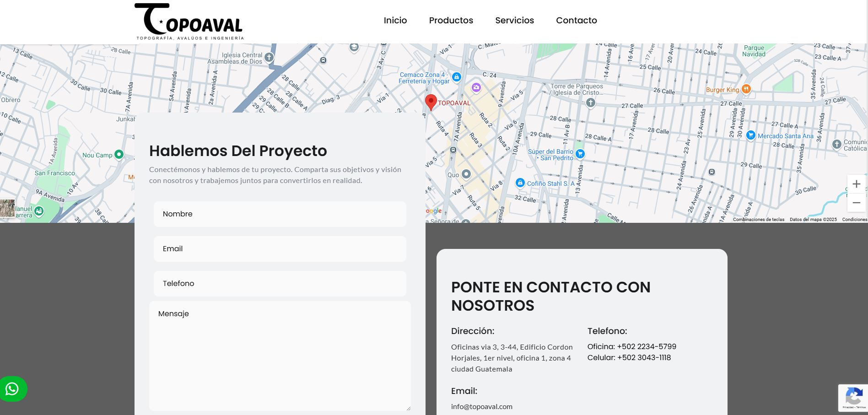Focus the Nombre input field
Viewport: 868px width, 415px height.
[280, 214]
